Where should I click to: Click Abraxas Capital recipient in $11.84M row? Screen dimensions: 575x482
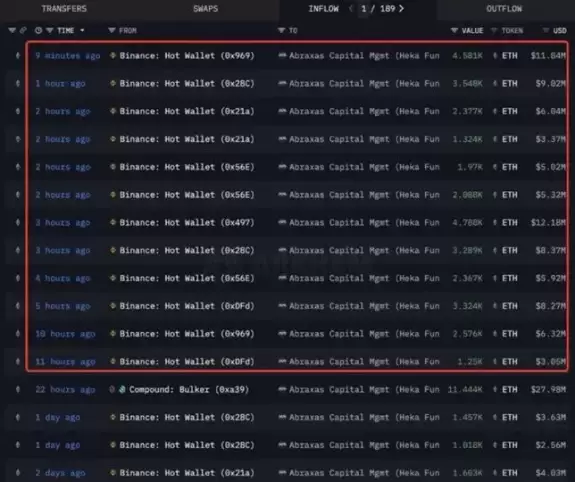pos(364,56)
